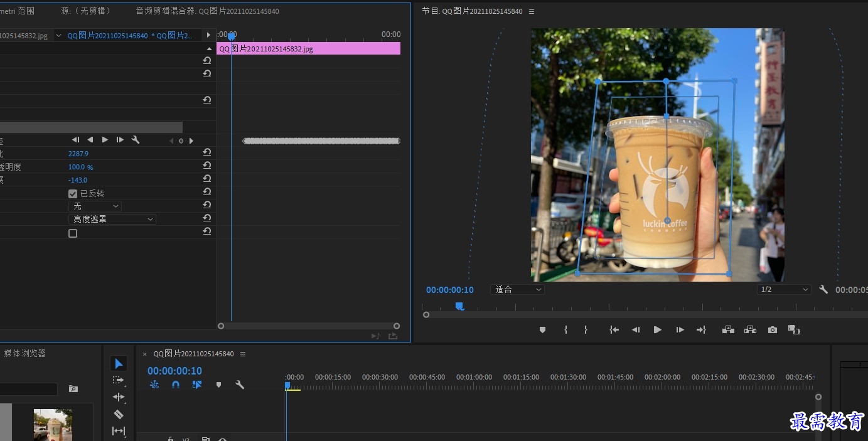Switch to Lumetri 范围 tab
868x441 pixels.
tap(17, 11)
